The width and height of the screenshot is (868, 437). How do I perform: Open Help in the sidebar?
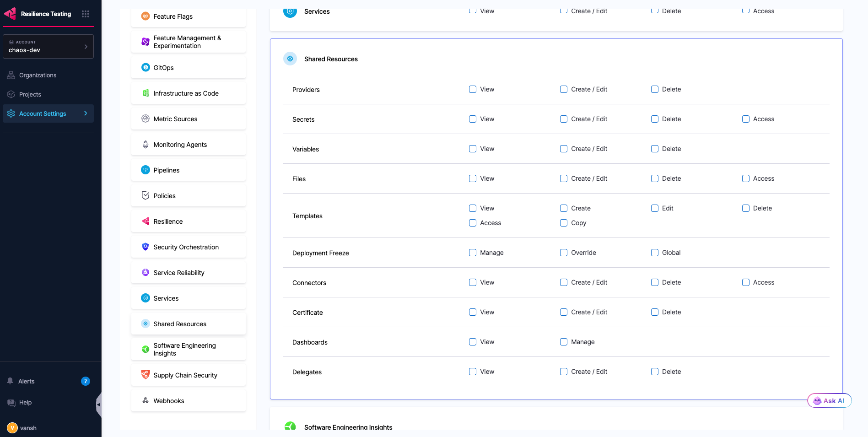(x=25, y=403)
